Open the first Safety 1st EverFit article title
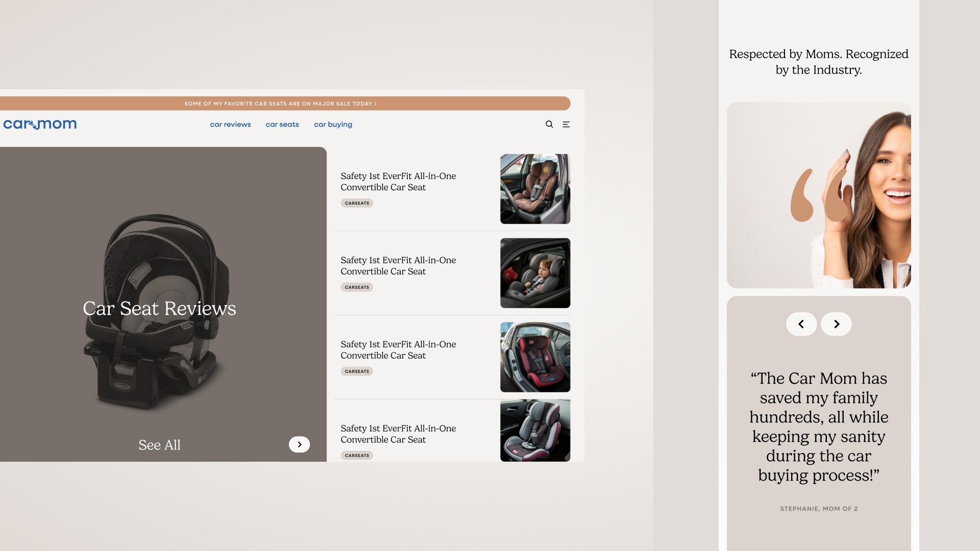The height and width of the screenshot is (551, 980). (x=398, y=182)
